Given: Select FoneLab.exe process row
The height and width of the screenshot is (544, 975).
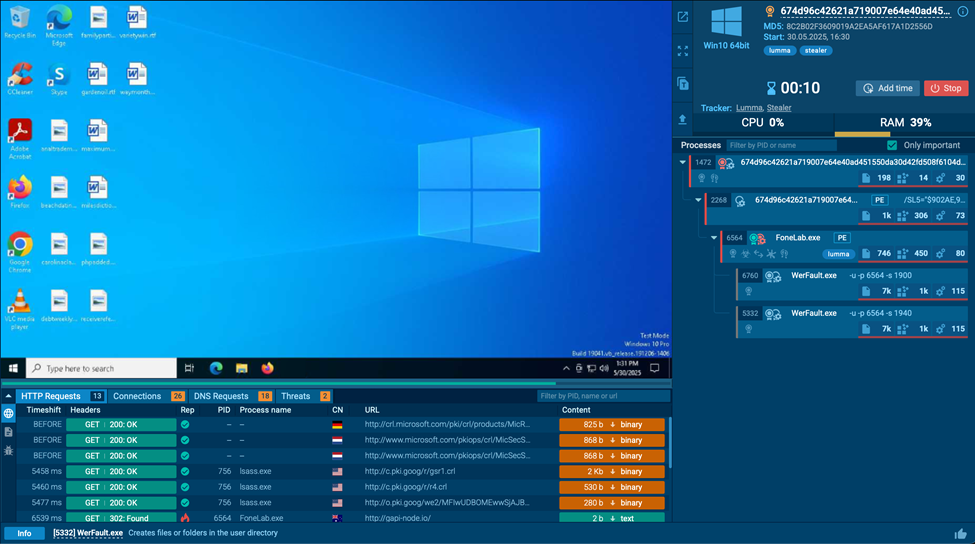Looking at the screenshot, I should click(844, 246).
